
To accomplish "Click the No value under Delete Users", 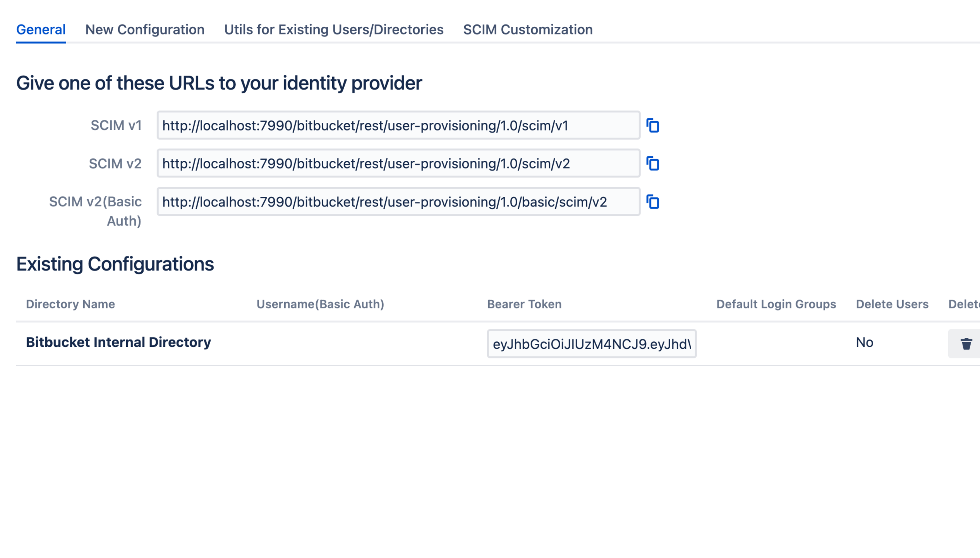I will point(864,342).
